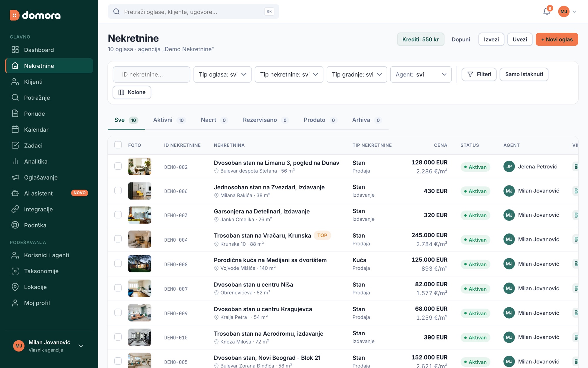Go to the AI asistent section
Image resolution: width=588 pixels, height=368 pixels.
click(x=49, y=193)
